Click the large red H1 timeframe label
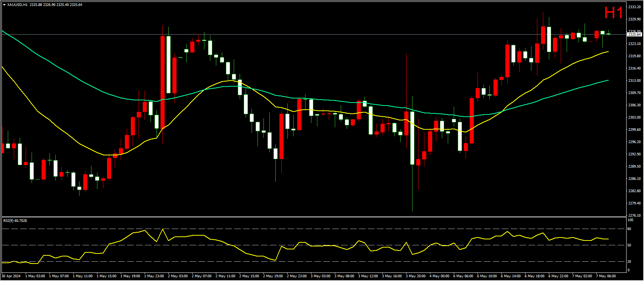This screenshot has height=281, width=644. pyautogui.click(x=614, y=13)
